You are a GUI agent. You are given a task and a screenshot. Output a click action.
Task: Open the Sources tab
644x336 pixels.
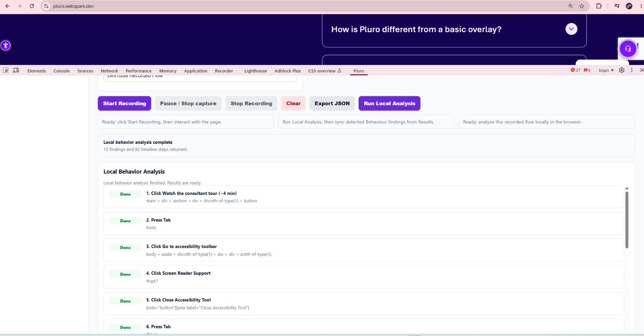[85, 71]
